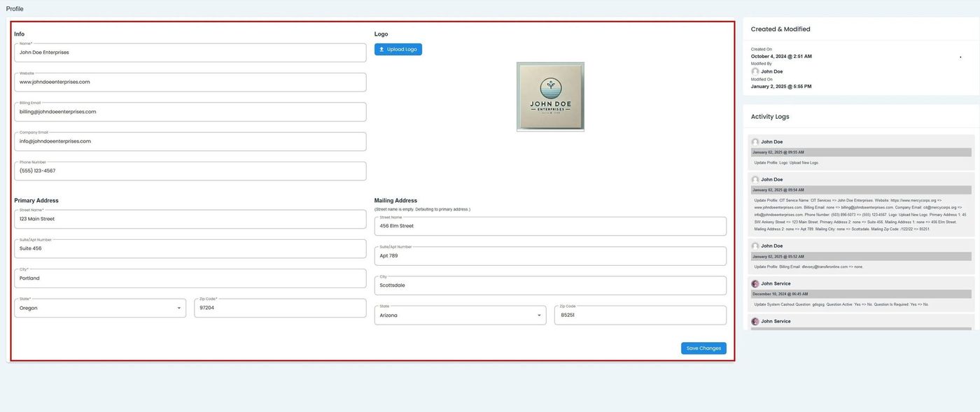
Task: Click avatar on the 09:55 AM log entry
Action: [755, 142]
